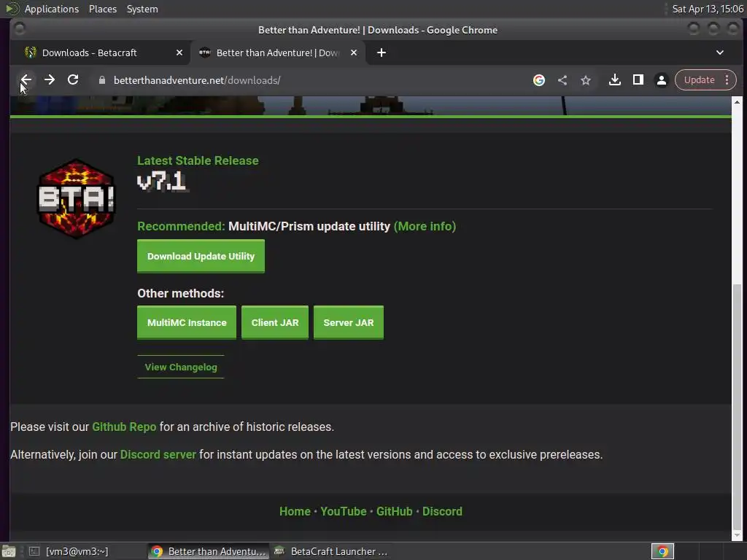Open the Google icon in address bar
Image resolution: width=747 pixels, height=560 pixels.
pyautogui.click(x=539, y=80)
